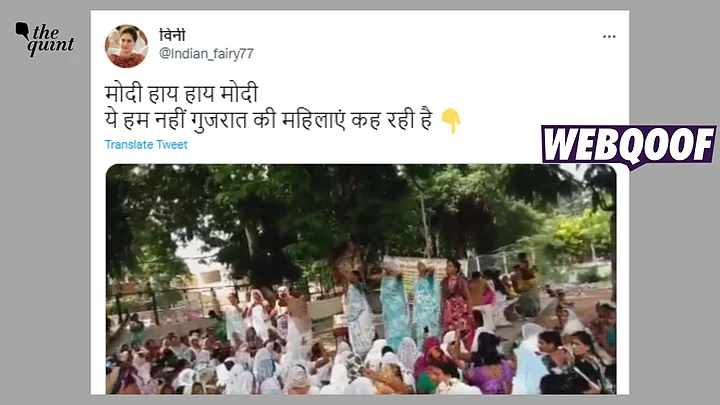The height and width of the screenshot is (405, 720).
Task: Click the word 'quint' in the logo
Action: pos(51,46)
